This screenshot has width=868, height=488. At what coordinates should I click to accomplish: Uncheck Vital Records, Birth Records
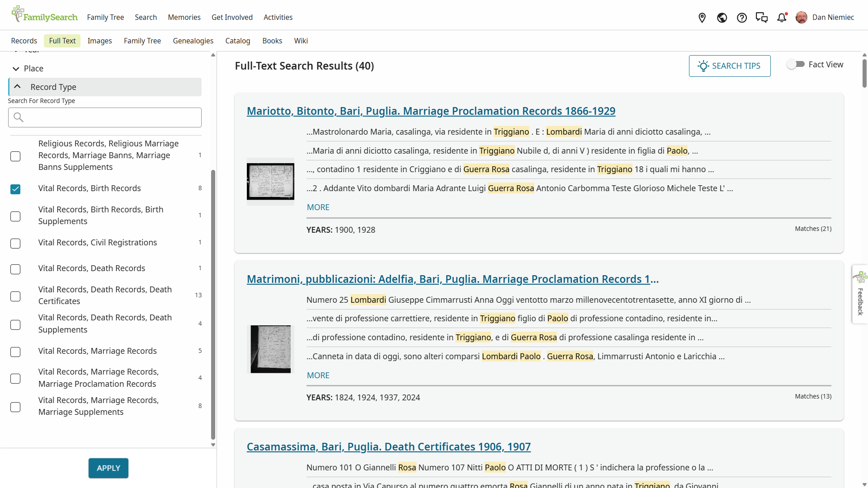coord(15,189)
